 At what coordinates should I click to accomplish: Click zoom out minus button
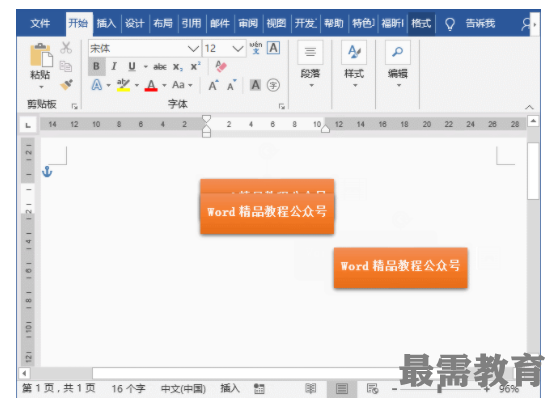pos(394,389)
